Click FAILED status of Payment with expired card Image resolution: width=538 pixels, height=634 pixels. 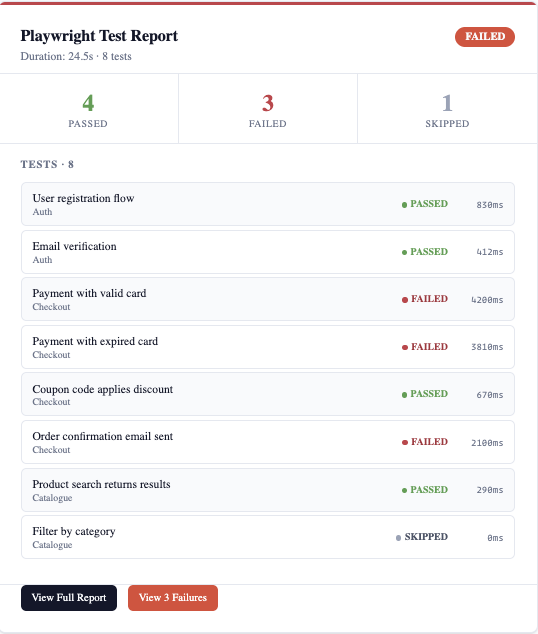click(x=425, y=347)
